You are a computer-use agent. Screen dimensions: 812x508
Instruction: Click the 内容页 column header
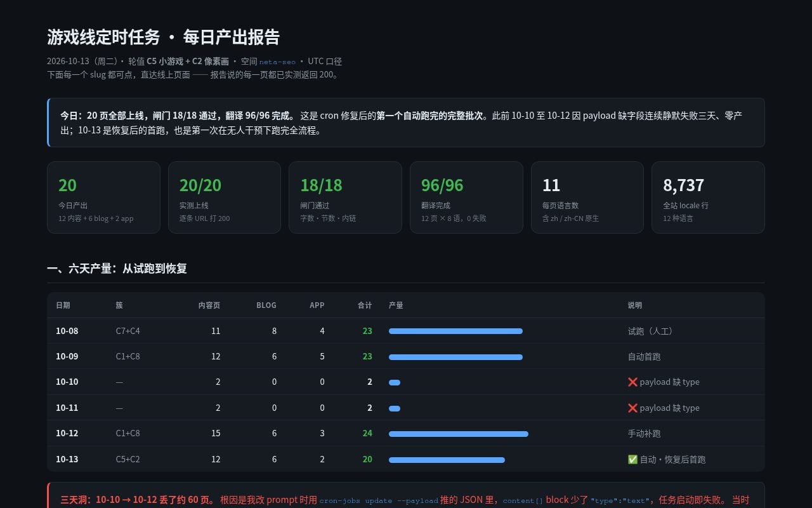[x=209, y=305]
